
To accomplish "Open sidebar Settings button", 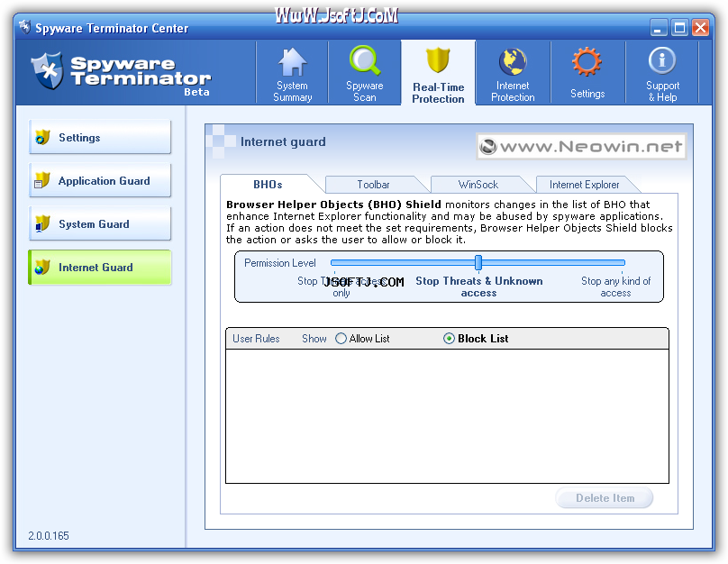I will pos(100,137).
